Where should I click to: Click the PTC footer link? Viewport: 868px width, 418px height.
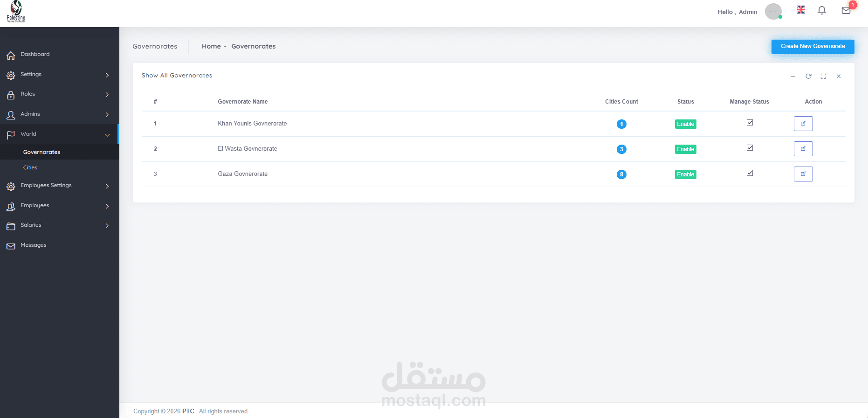click(x=188, y=411)
